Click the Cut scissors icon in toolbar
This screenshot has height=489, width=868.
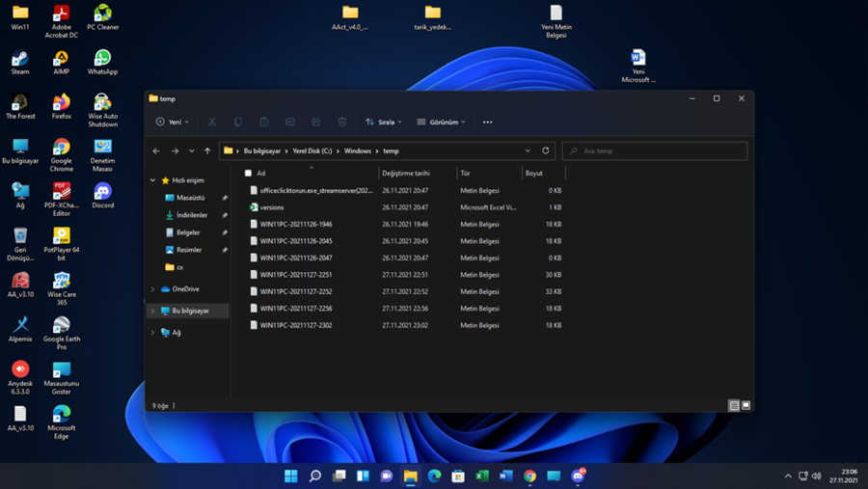tap(212, 122)
